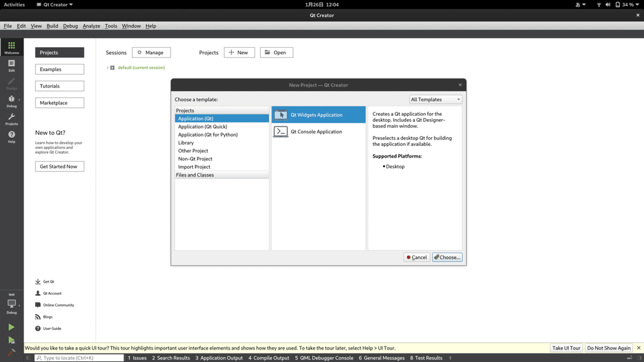Open All Templates dropdown

point(435,99)
